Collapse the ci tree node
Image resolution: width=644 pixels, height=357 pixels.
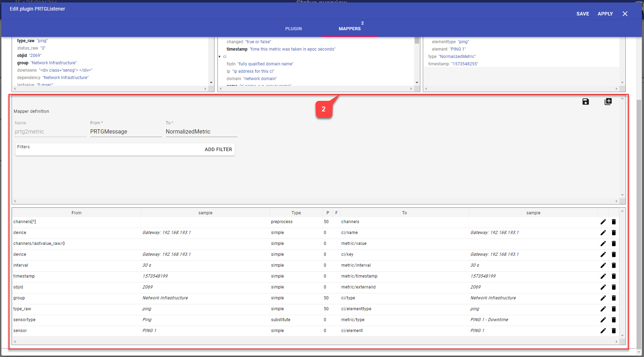219,57
